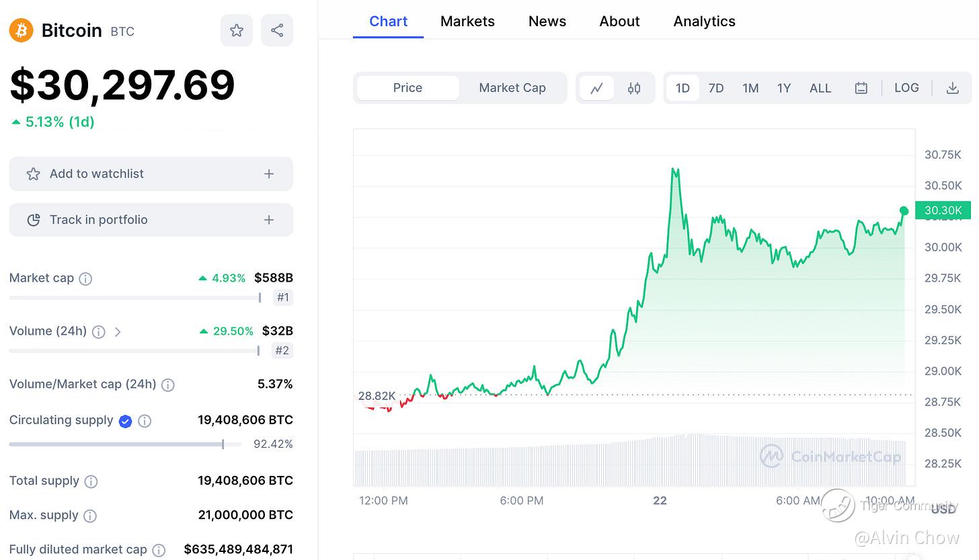The image size is (979, 560).
Task: Set chart range to 1M
Action: tap(750, 88)
